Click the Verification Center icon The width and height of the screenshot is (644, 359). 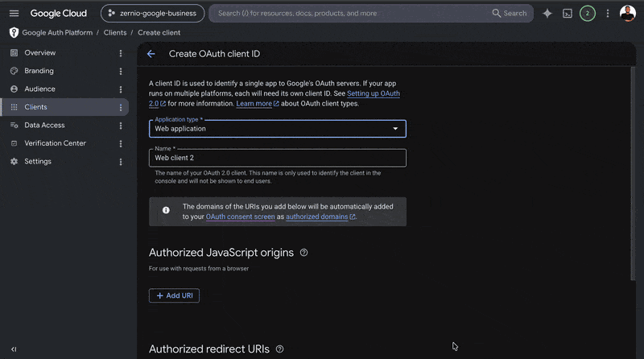pyautogui.click(x=14, y=143)
